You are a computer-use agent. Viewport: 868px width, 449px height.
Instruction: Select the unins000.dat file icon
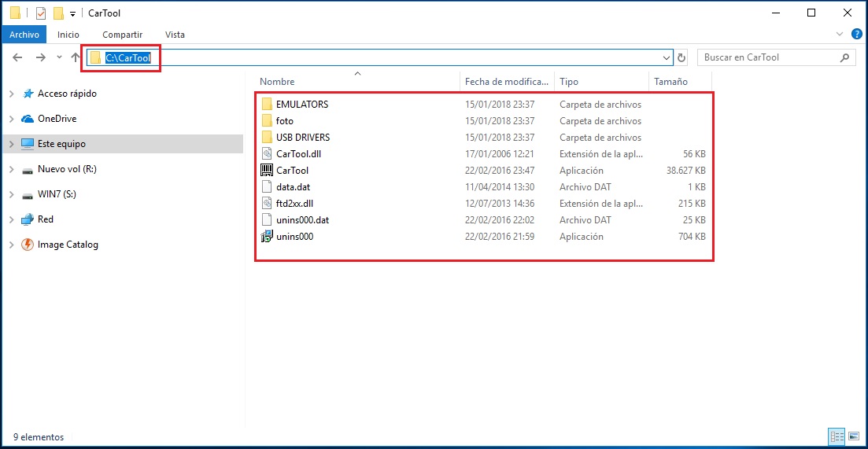[x=268, y=220]
